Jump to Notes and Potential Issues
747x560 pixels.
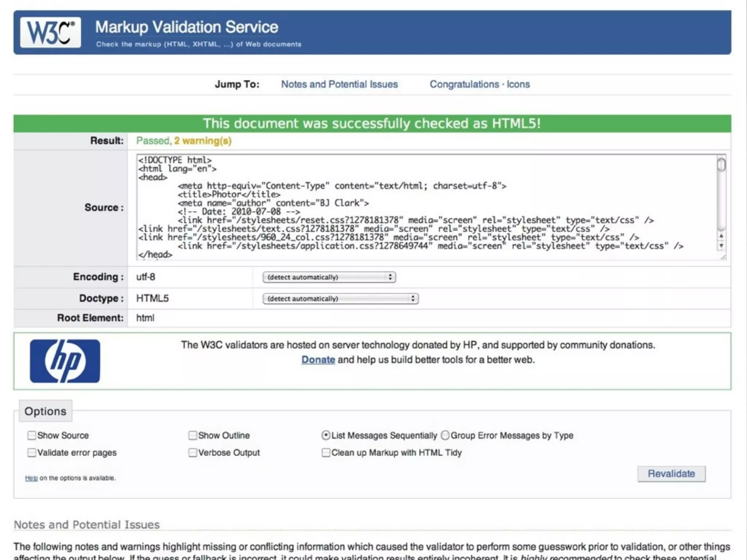coord(339,84)
